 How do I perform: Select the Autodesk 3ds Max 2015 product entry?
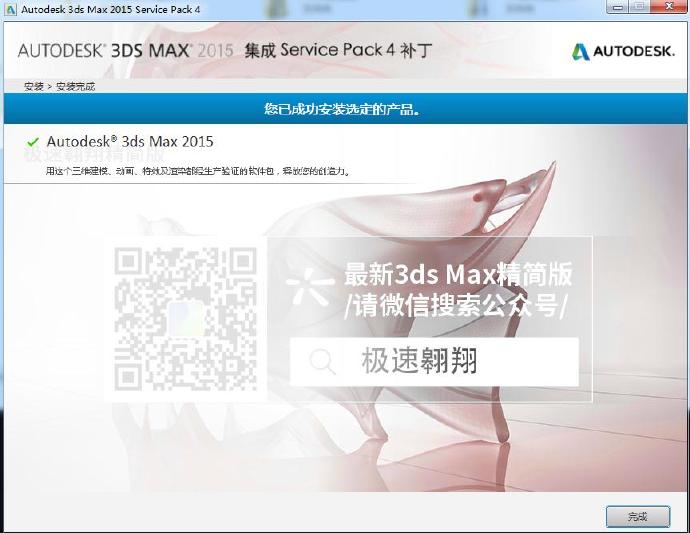[130, 142]
